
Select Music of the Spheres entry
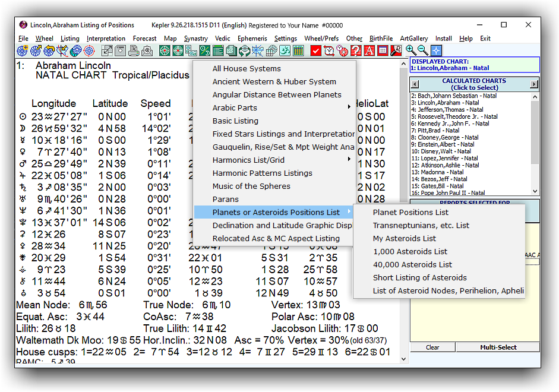[274, 186]
